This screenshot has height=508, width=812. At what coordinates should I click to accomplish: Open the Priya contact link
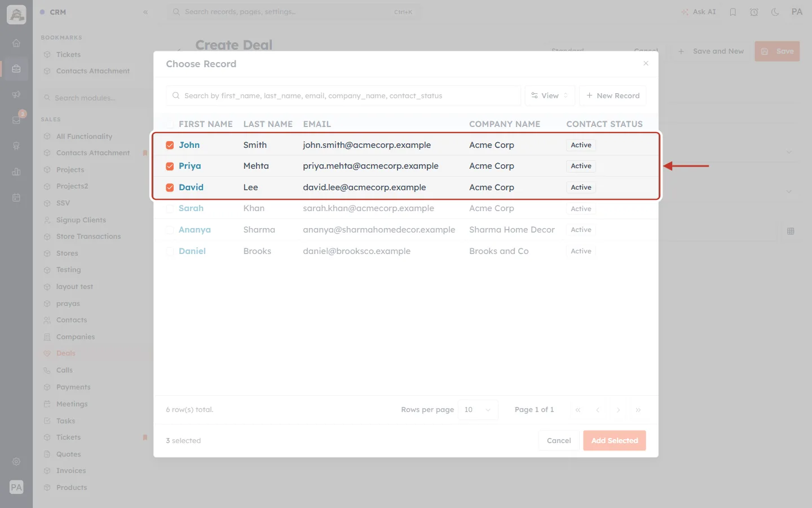click(190, 166)
